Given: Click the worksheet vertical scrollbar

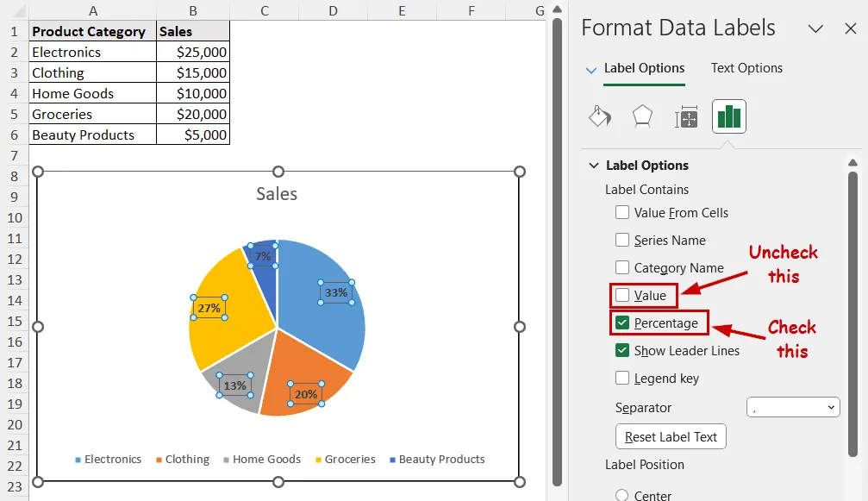Looking at the screenshot, I should coord(558,252).
